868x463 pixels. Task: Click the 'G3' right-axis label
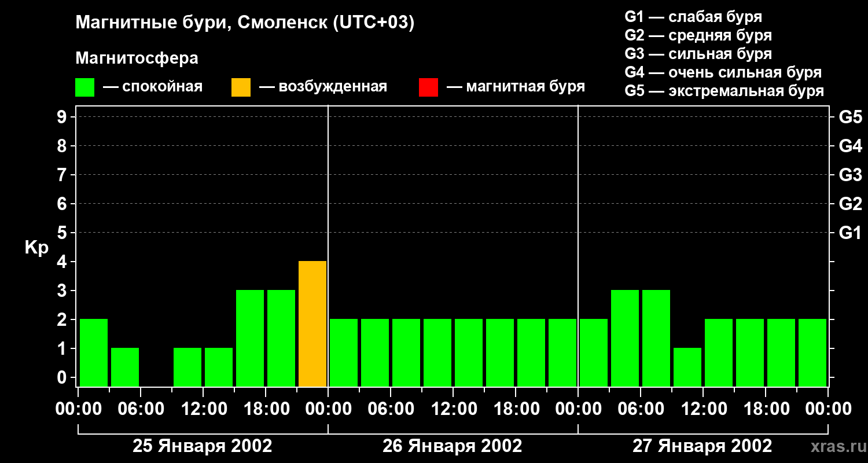pos(851,175)
